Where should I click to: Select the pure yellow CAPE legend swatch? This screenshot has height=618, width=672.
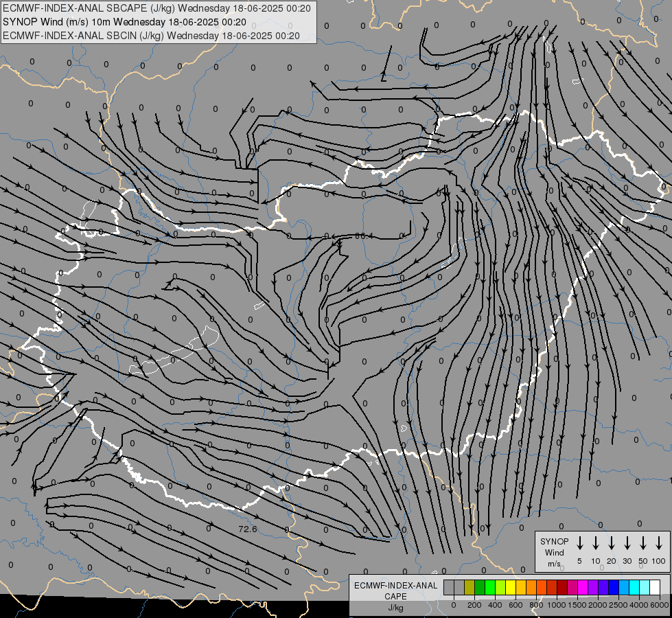click(x=511, y=587)
